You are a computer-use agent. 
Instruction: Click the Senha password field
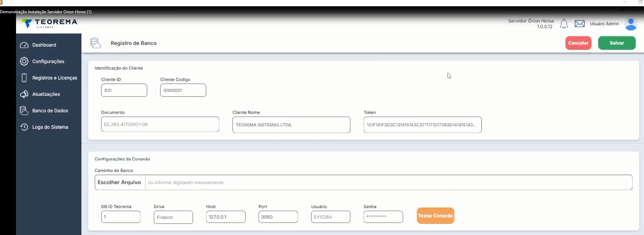tap(383, 217)
